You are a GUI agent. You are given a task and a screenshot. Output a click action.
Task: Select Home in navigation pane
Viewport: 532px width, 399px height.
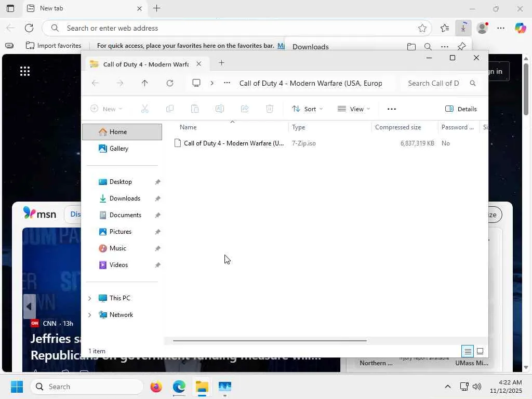122,132
